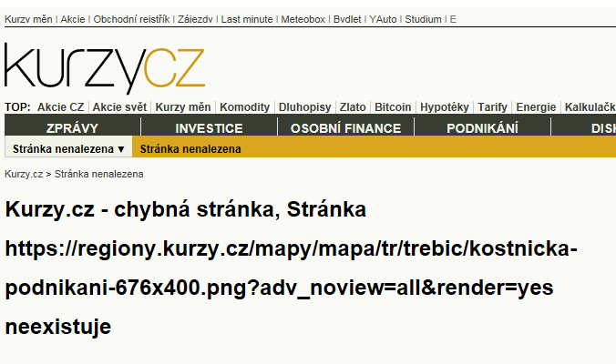The width and height of the screenshot is (616, 364).
Task: Open the INVESTICE menu tab
Action: pos(209,128)
